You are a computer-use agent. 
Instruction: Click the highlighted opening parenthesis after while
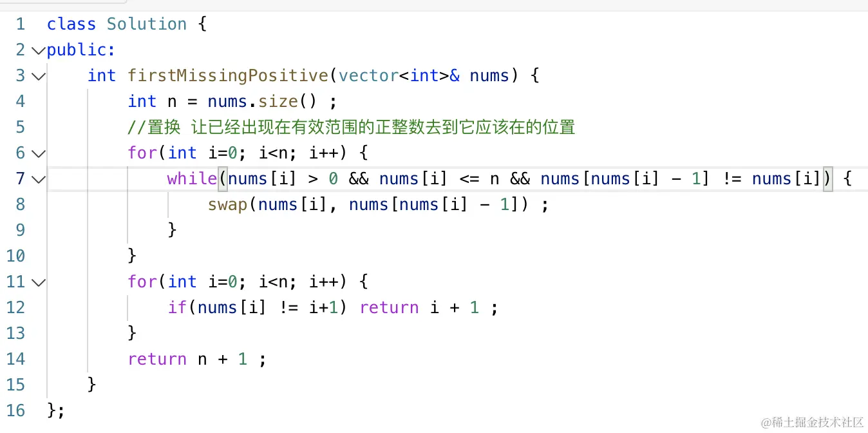pyautogui.click(x=223, y=179)
